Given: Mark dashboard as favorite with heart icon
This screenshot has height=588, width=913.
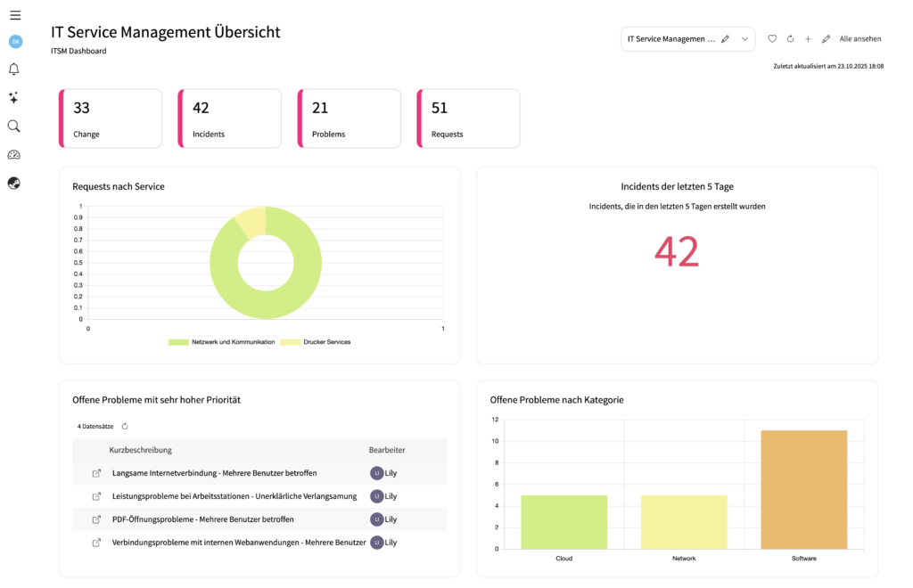Looking at the screenshot, I should pyautogui.click(x=772, y=39).
